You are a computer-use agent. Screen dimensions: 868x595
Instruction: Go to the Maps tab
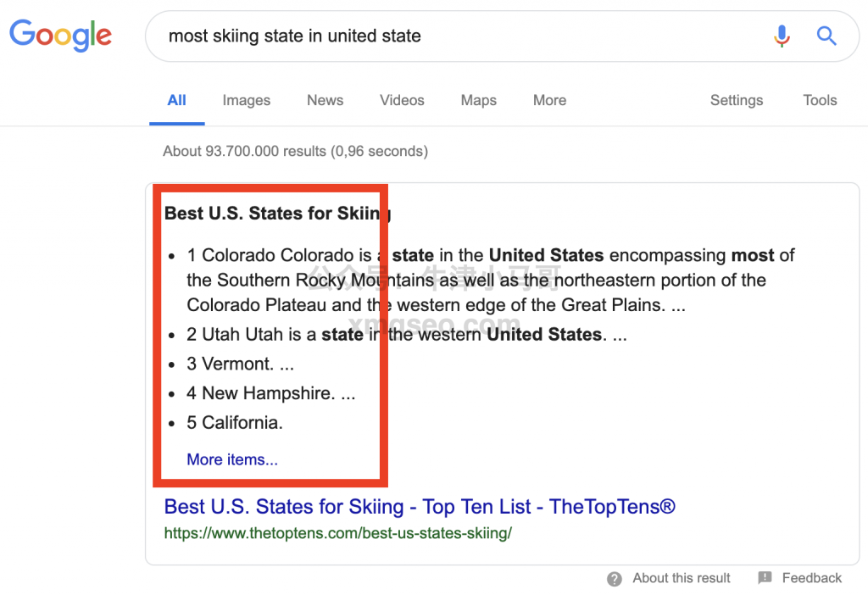pos(478,100)
